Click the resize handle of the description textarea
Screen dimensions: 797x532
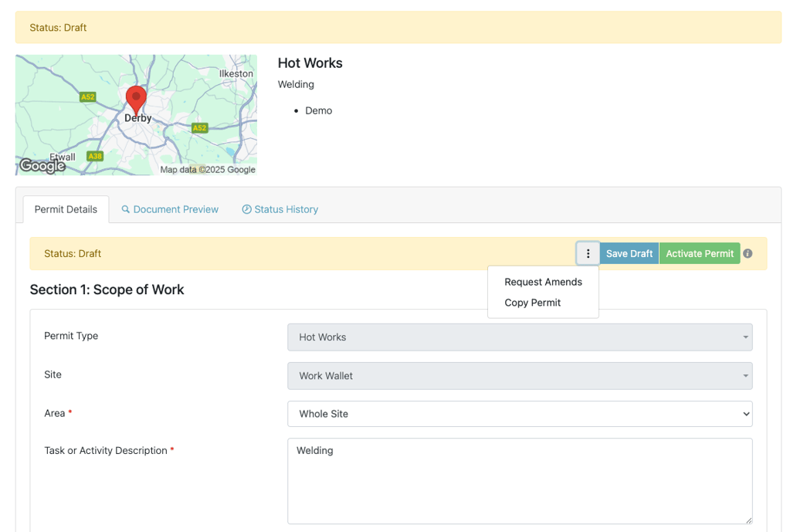tap(748, 520)
